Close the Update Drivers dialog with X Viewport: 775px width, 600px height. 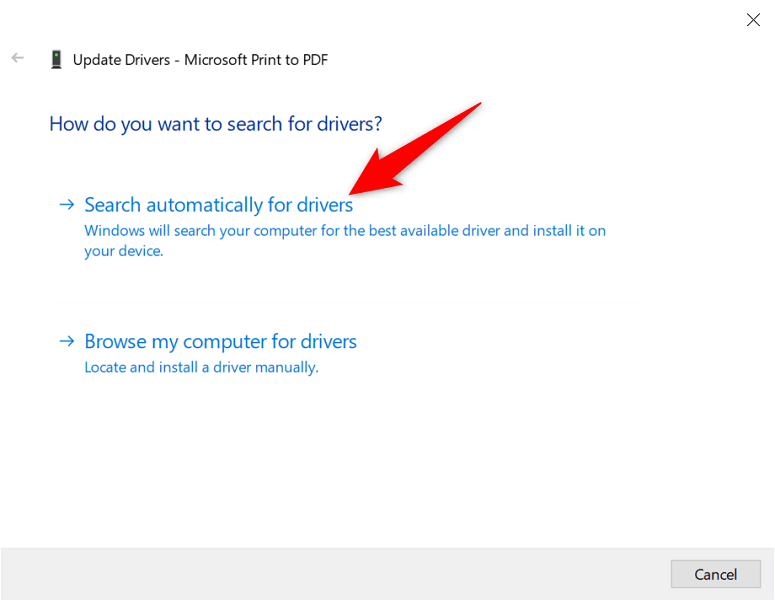tap(753, 20)
